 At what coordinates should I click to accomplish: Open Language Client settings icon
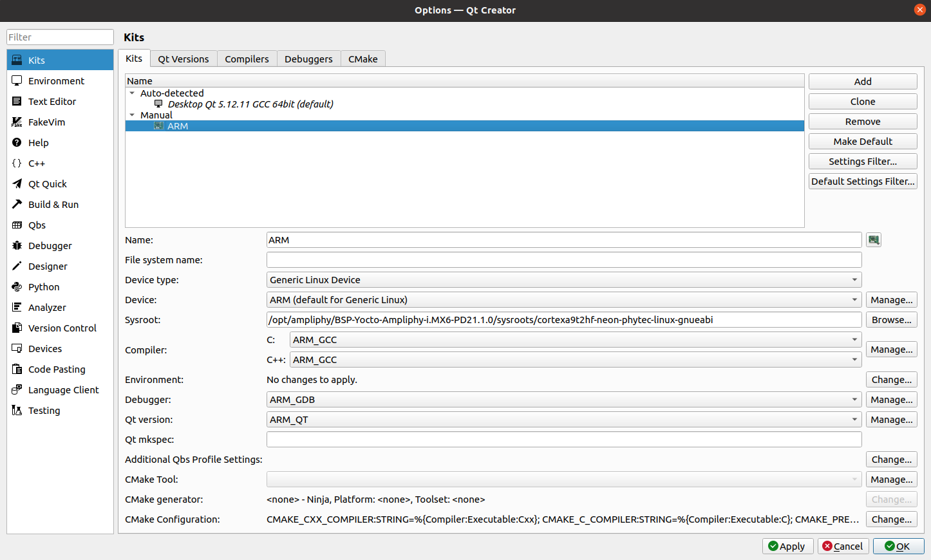click(x=17, y=389)
